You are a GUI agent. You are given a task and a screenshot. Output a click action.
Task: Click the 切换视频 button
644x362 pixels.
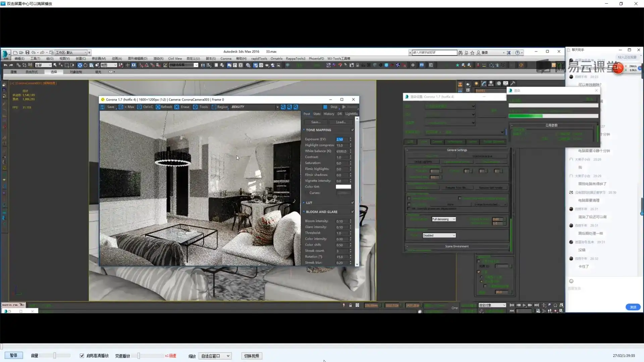pos(252,356)
